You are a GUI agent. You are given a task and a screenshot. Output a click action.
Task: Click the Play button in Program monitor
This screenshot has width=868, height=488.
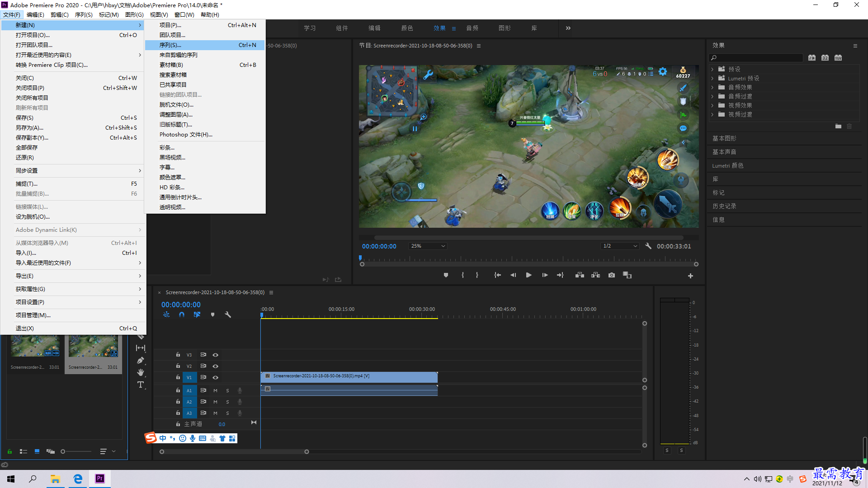click(x=528, y=275)
